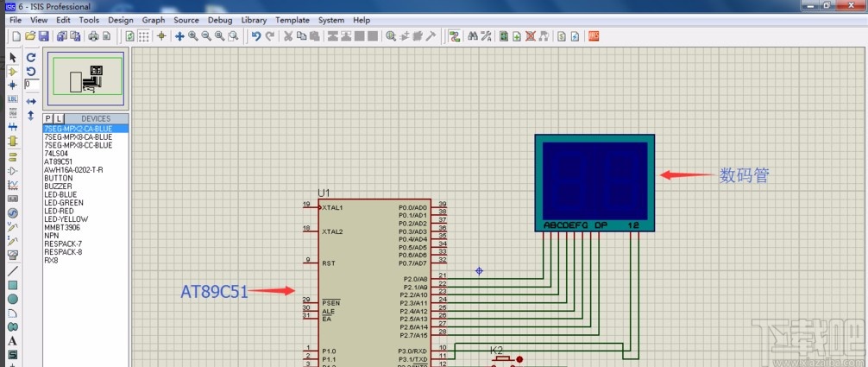Undo the last change
The image size is (868, 367).
coord(255,36)
